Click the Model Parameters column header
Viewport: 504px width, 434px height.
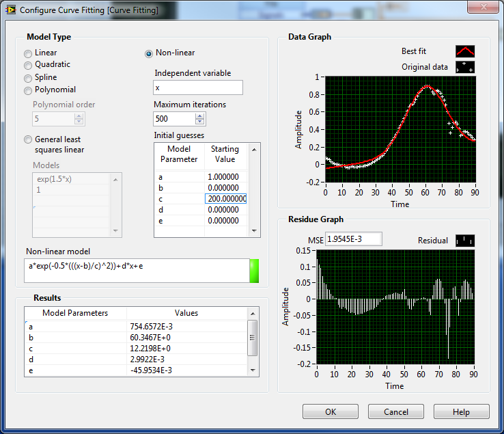coord(75,313)
